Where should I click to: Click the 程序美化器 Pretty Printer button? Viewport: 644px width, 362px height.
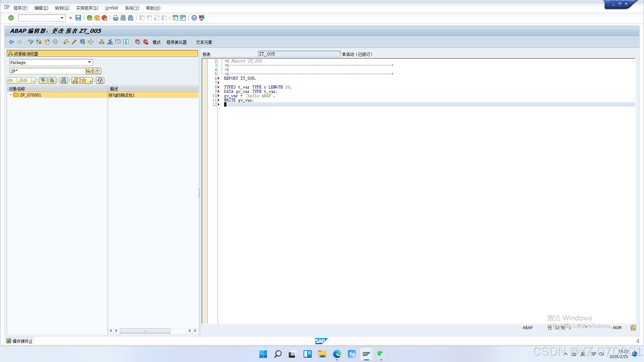176,42
